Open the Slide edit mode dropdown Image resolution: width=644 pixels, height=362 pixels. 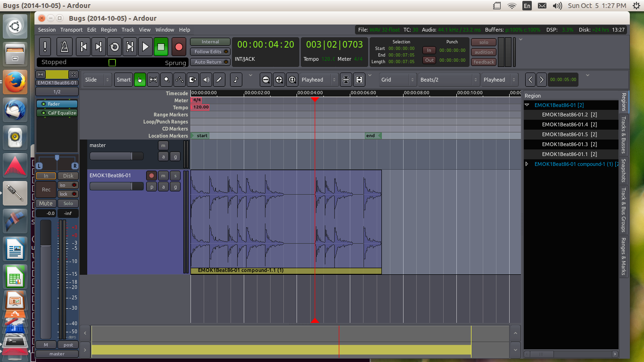(x=97, y=80)
